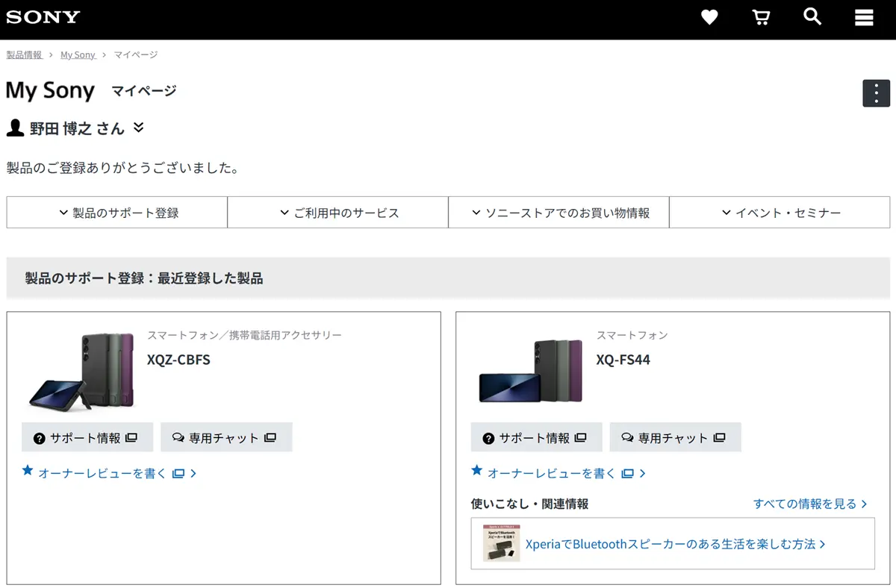Click the 製品のご登録ありがとうございました message
This screenshot has height=588, width=896.
click(122, 168)
